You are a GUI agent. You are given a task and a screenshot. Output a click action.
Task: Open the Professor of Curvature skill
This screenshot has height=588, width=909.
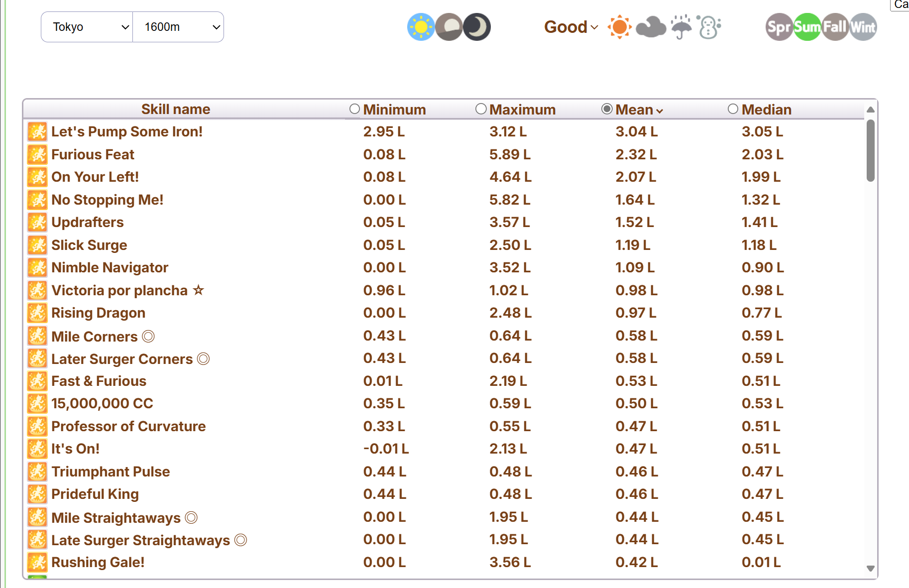128,427
